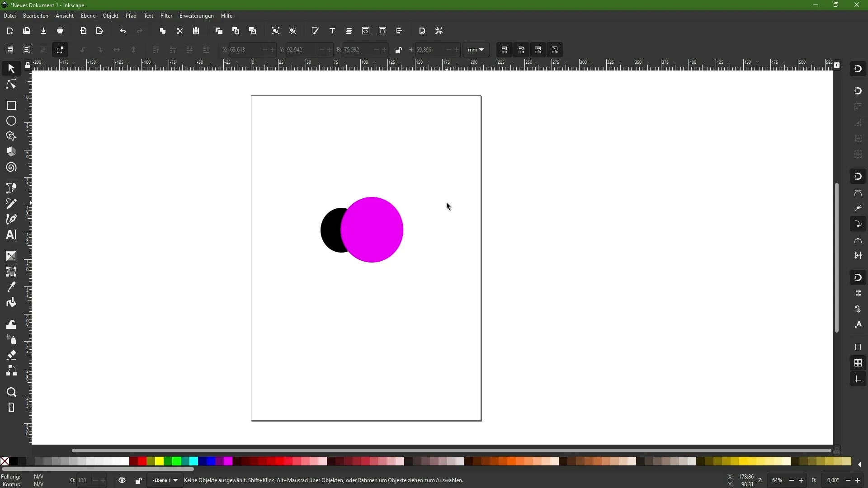The height and width of the screenshot is (488, 868).
Task: Toggle the master snapping button
Action: pyautogui.click(x=858, y=69)
